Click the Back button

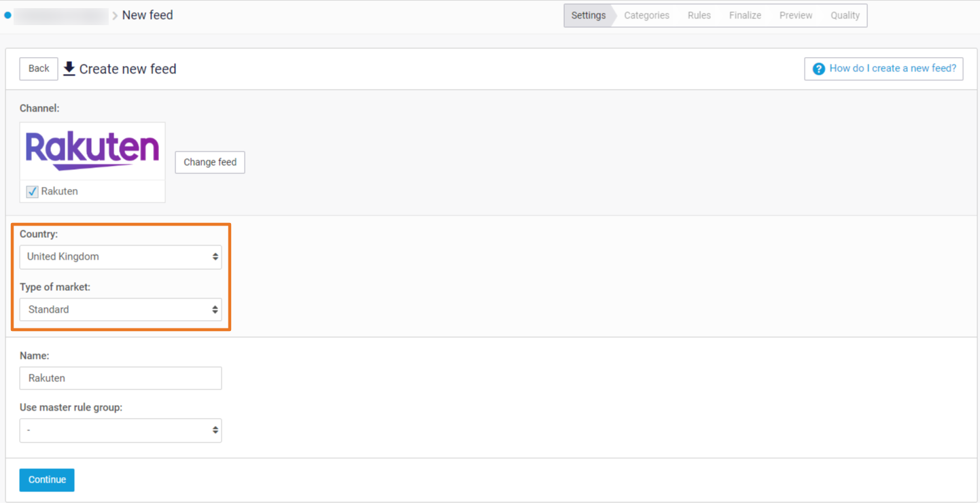pos(39,69)
